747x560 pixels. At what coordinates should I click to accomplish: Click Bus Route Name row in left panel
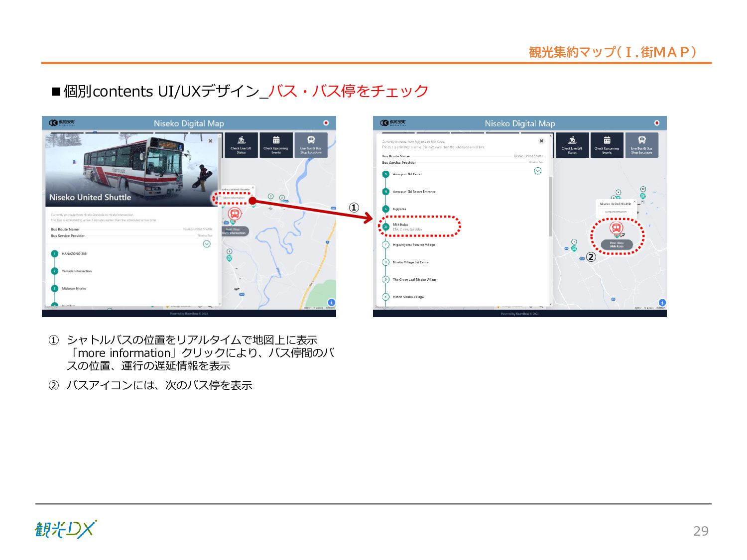tap(131, 229)
